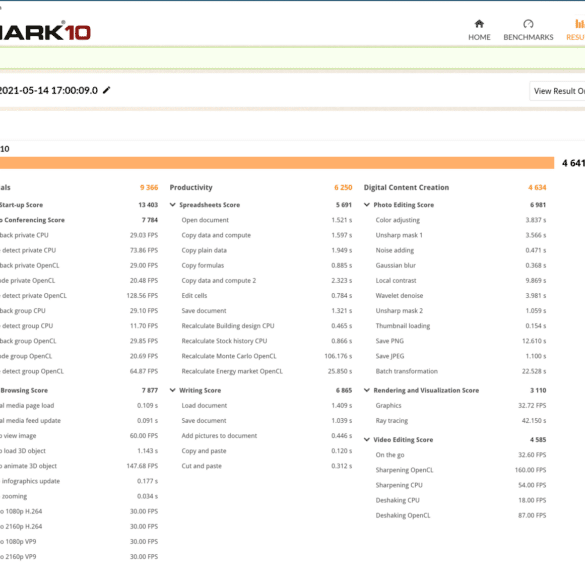Select the Digital Content Creation heading
Screen dimensions: 585x585
[x=406, y=187]
